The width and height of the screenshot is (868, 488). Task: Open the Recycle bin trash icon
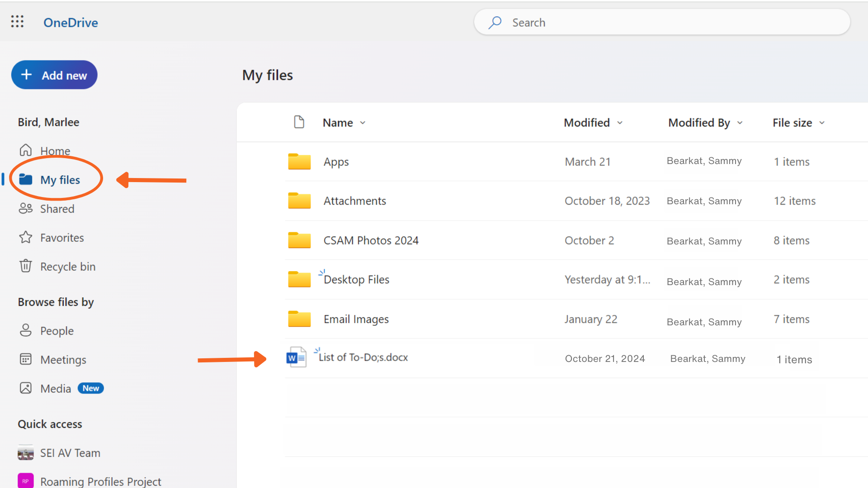tap(26, 266)
